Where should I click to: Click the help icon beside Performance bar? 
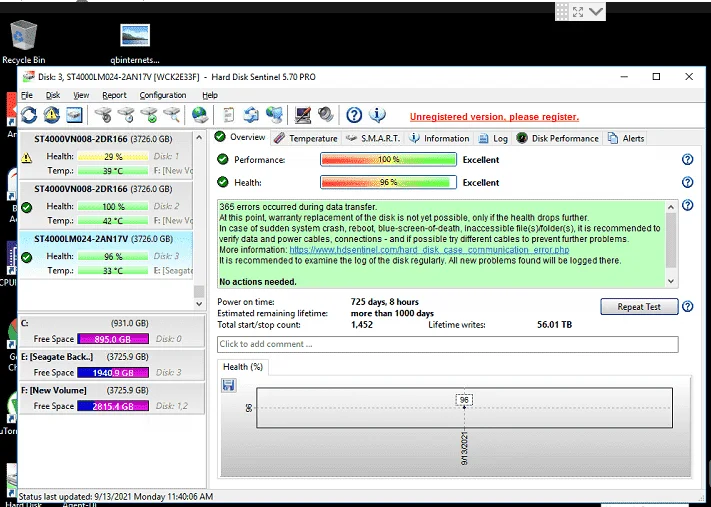click(x=687, y=159)
